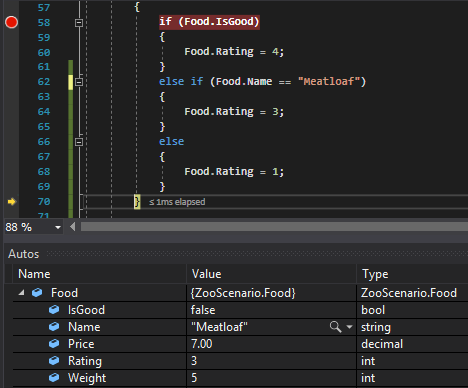468x388 pixels.
Task: Collapse the if block at line 58
Action: point(79,23)
